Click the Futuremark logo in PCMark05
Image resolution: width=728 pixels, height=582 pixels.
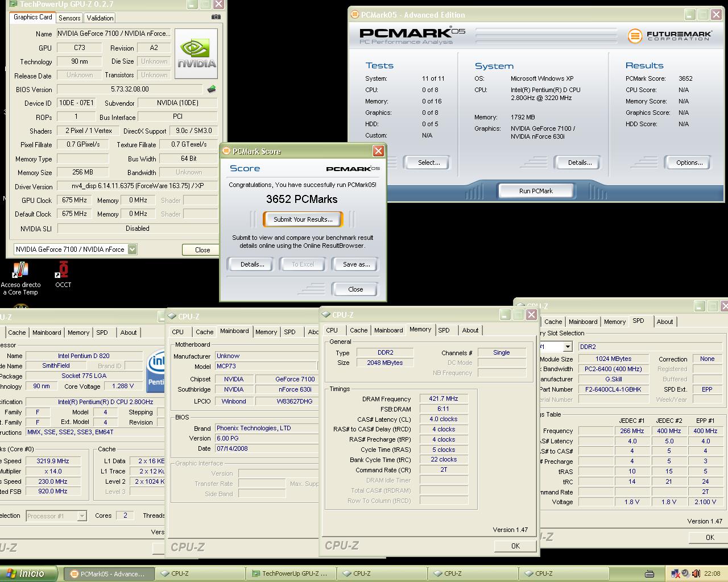(669, 36)
